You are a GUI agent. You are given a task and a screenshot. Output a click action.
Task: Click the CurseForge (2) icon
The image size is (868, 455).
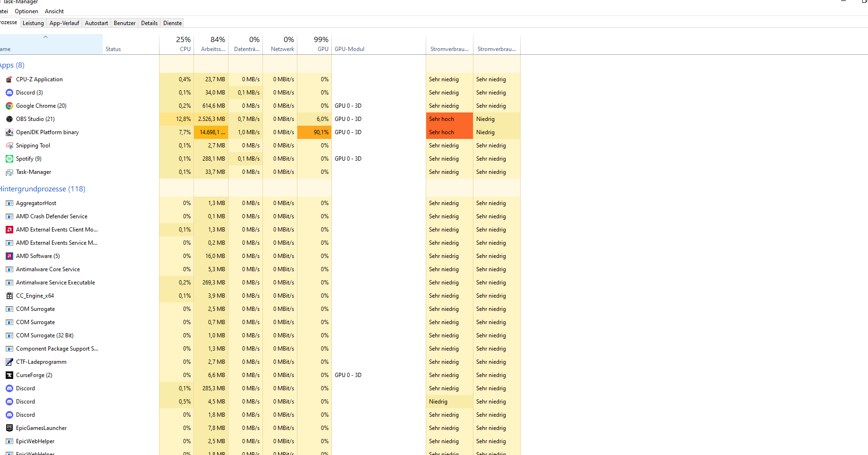coord(9,375)
